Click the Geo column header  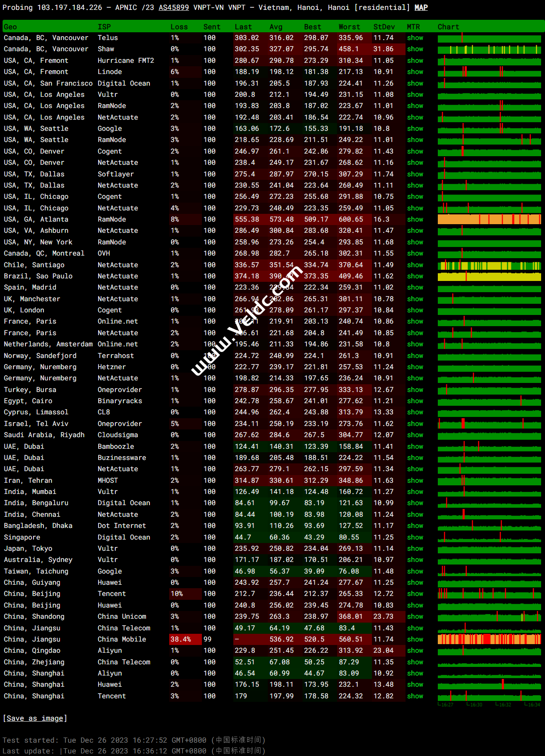[10, 27]
